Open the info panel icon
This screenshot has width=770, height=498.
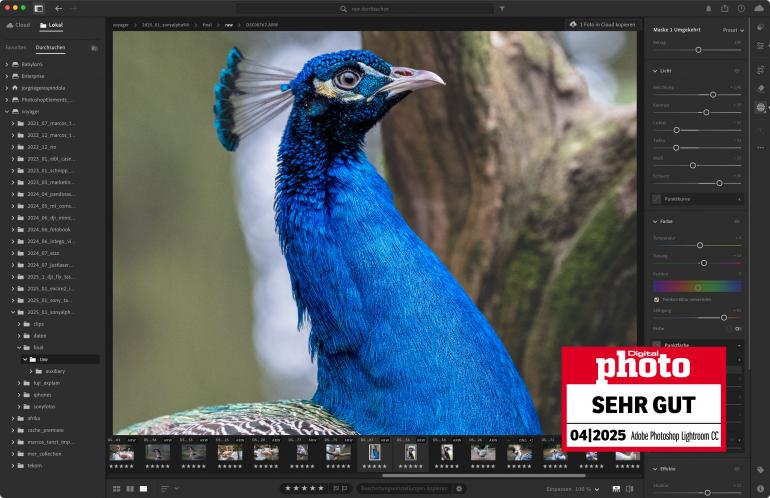761,489
